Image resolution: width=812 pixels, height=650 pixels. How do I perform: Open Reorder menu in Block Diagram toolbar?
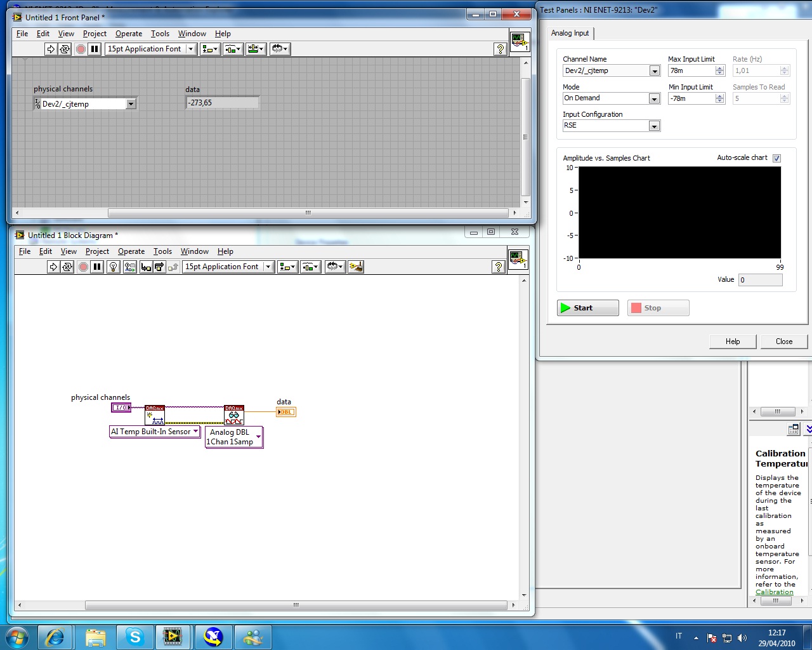334,267
